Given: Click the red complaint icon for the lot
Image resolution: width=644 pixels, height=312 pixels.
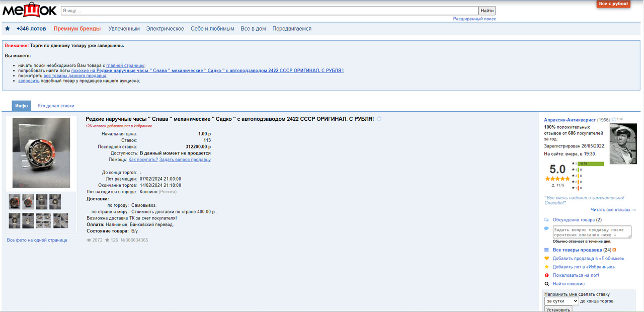Looking at the screenshot, I should click(547, 275).
